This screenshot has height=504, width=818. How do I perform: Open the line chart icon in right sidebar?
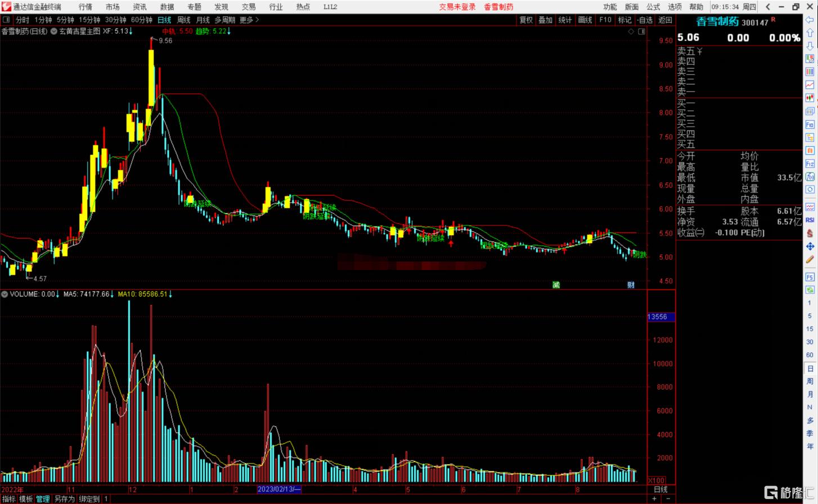pyautogui.click(x=810, y=85)
